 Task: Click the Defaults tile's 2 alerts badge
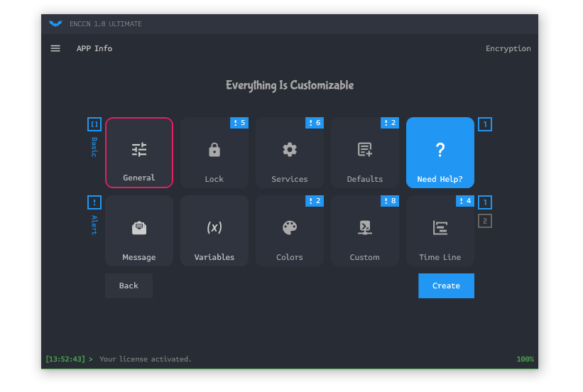coord(390,123)
